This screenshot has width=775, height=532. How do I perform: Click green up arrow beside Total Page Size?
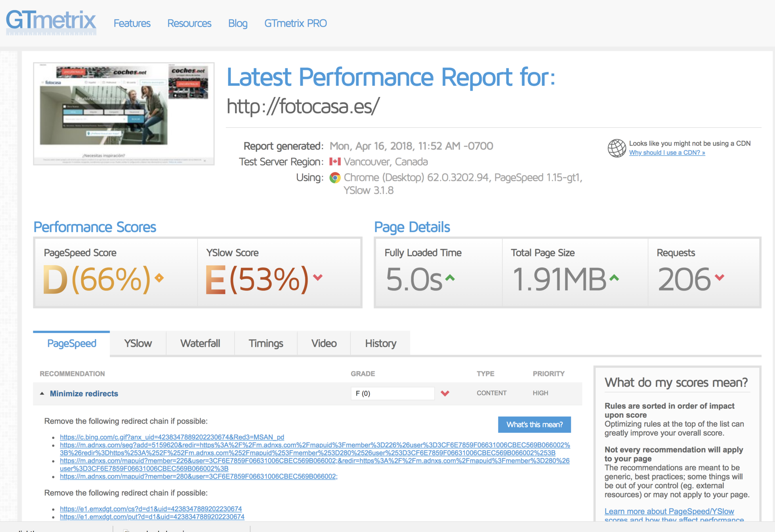[x=614, y=278]
